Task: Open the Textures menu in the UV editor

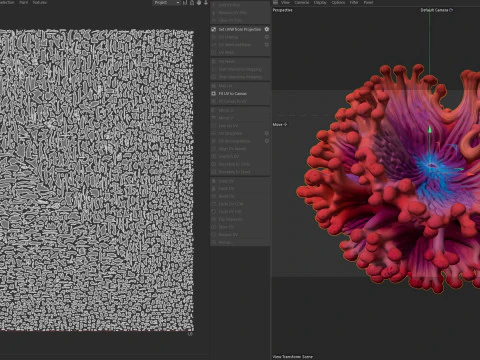Action: [40, 2]
